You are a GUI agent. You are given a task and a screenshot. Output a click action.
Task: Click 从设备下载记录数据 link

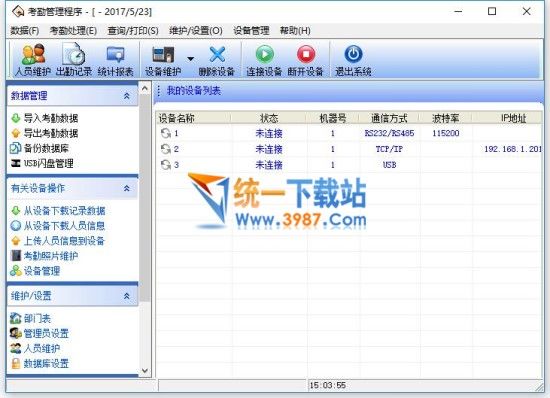tap(64, 211)
